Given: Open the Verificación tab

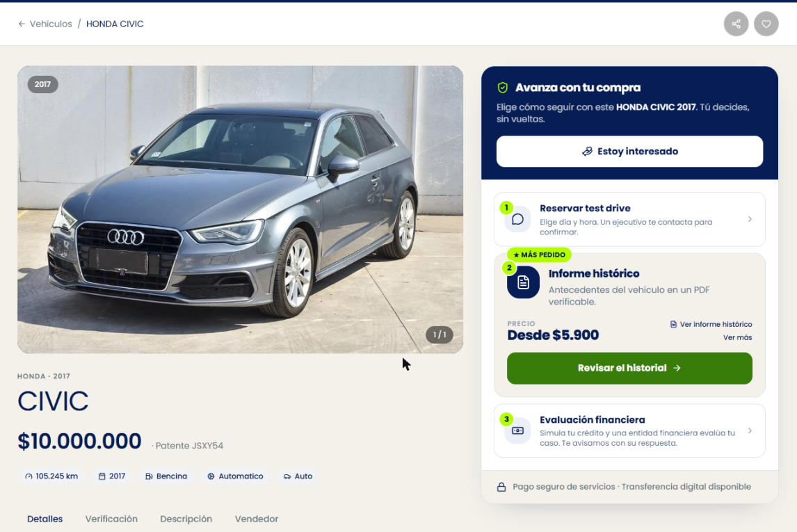Looking at the screenshot, I should coord(111,519).
